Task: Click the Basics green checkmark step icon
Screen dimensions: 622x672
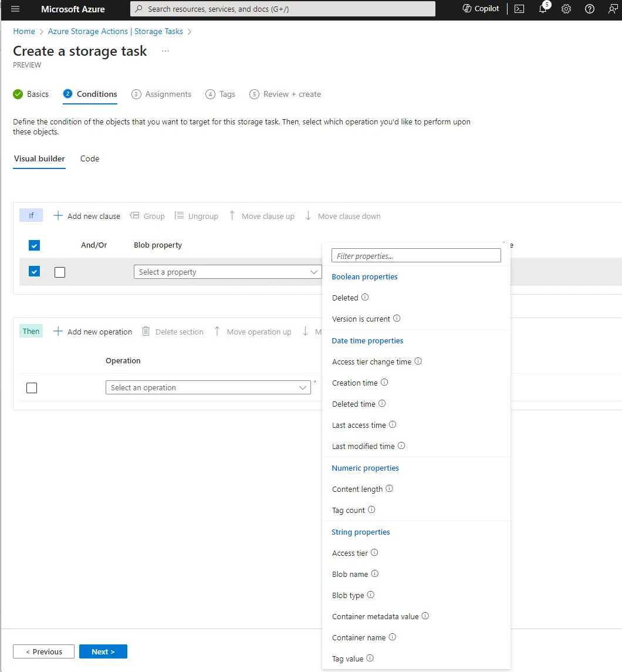Action: (18, 94)
